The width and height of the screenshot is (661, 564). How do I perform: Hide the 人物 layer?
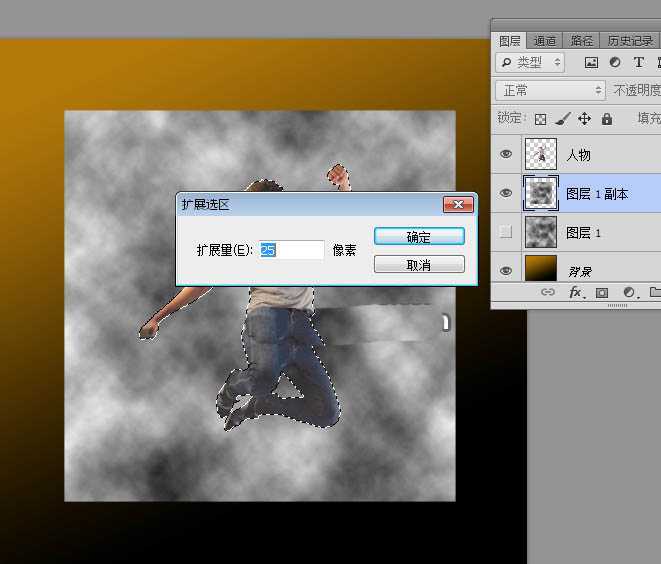(506, 155)
